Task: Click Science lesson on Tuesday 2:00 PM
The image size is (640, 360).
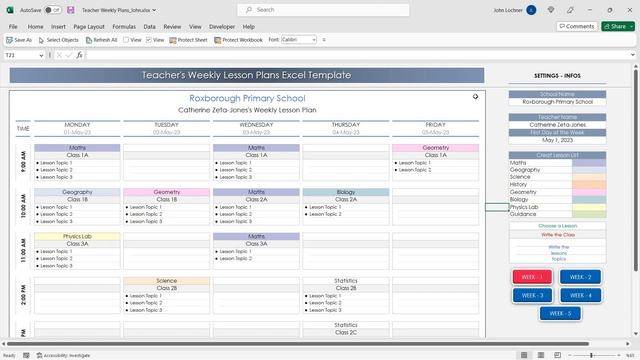Action: (x=167, y=280)
